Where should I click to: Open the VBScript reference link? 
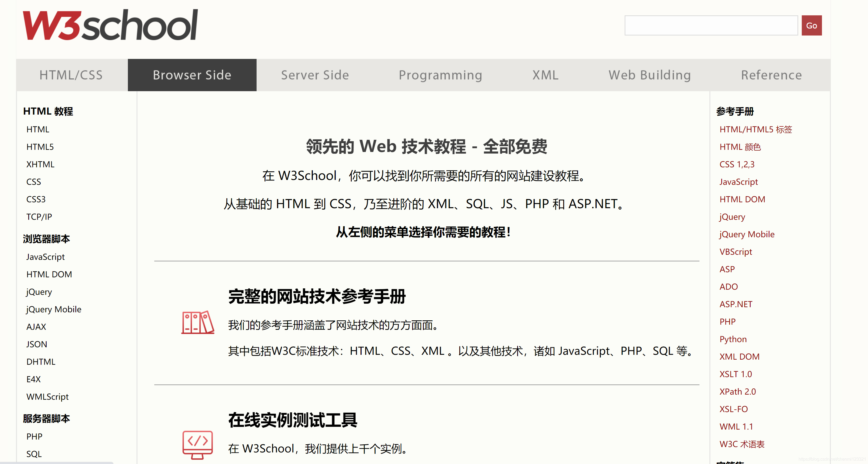(x=736, y=252)
